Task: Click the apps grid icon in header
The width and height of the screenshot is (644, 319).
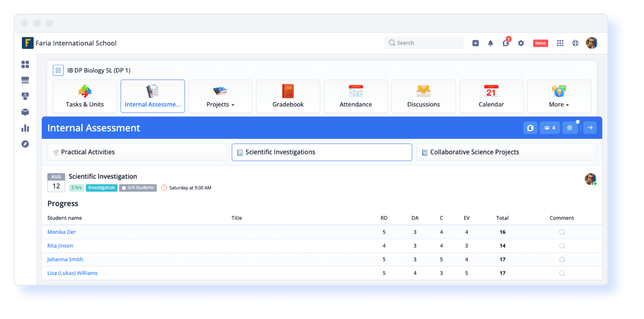Action: (x=560, y=43)
